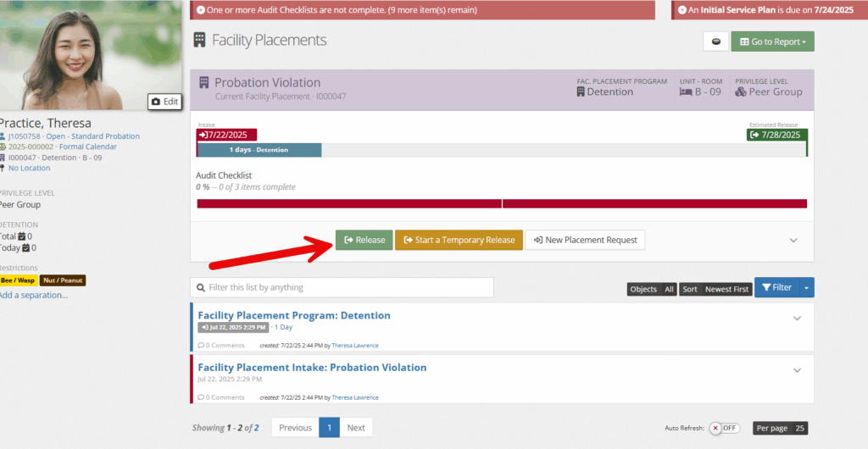Click the small disc icon beside Go to Report
The image size is (868, 449).
tap(715, 42)
